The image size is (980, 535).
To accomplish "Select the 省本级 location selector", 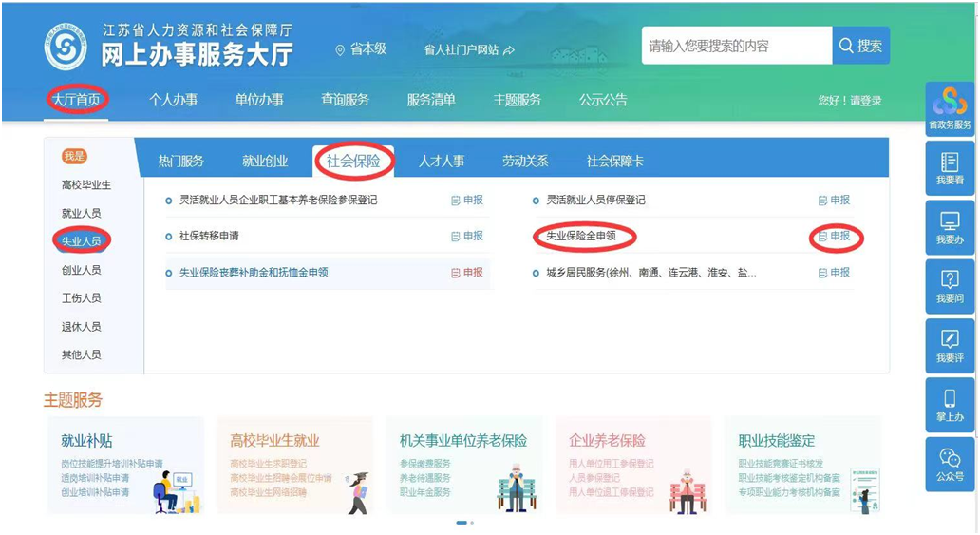I will [362, 48].
